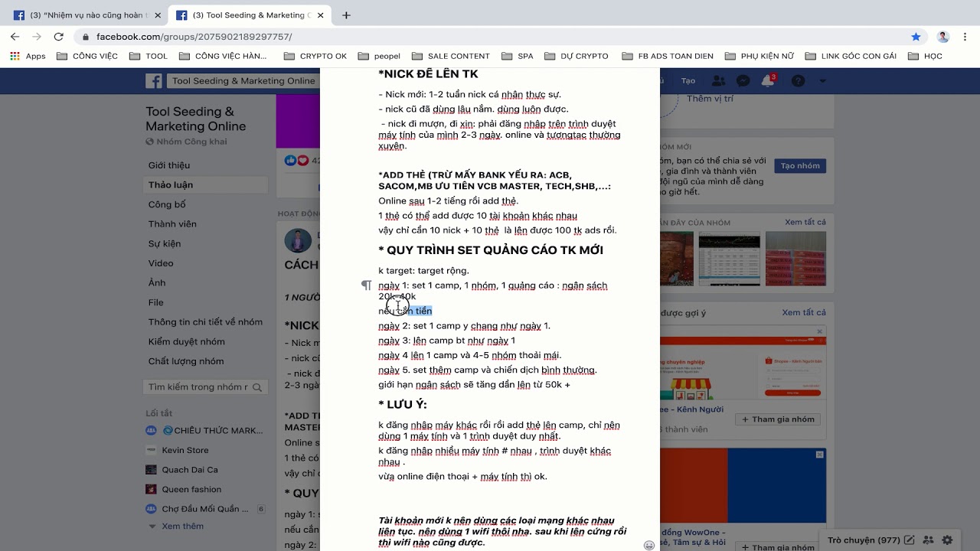Open Ảnh group section

pyautogui.click(x=157, y=283)
